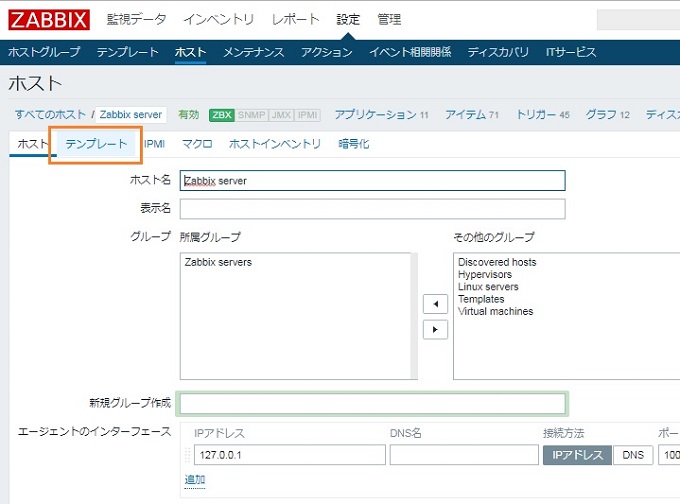Move selected group left with arrow button
The width and height of the screenshot is (680, 504).
435,304
